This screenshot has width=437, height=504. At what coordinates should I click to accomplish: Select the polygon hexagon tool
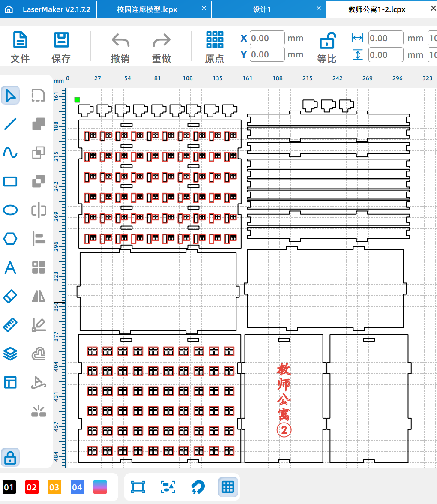pyautogui.click(x=10, y=239)
